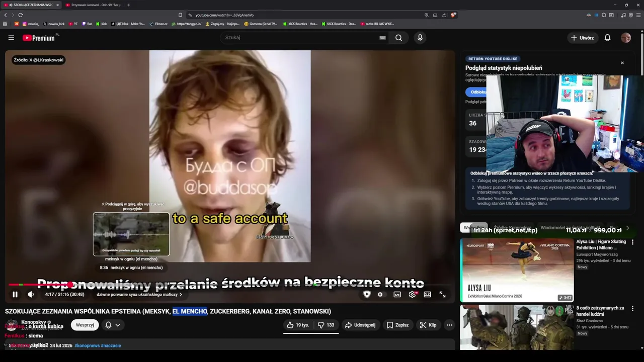Go back in browser history
This screenshot has width=644, height=362.
pyautogui.click(x=6, y=15)
